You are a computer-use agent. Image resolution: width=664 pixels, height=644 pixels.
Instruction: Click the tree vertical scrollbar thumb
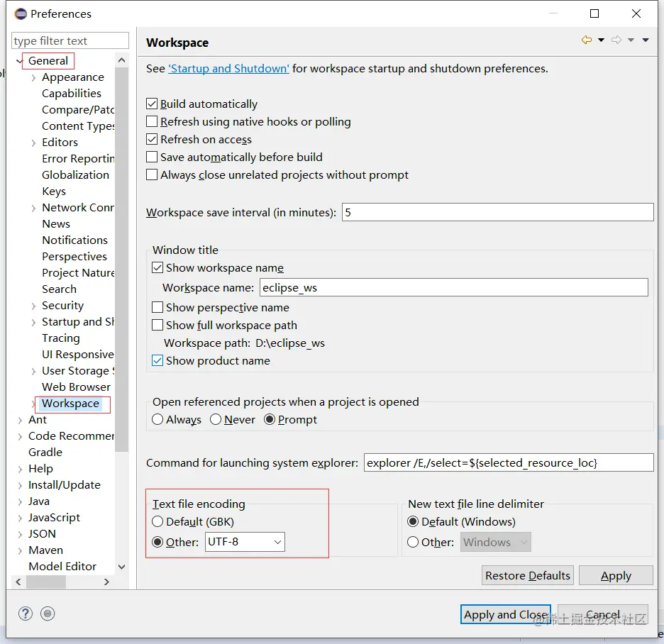pos(121,259)
